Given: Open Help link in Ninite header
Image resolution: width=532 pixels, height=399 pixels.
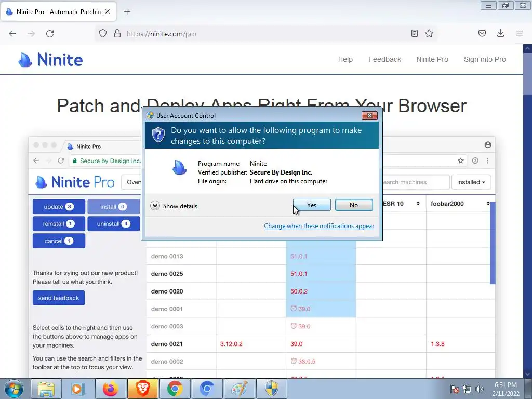Looking at the screenshot, I should tap(345, 59).
